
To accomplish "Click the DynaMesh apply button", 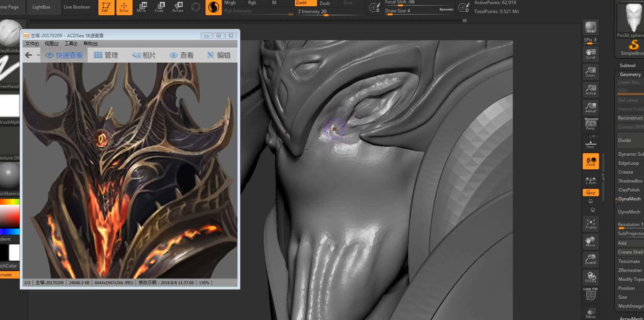I will [x=630, y=212].
